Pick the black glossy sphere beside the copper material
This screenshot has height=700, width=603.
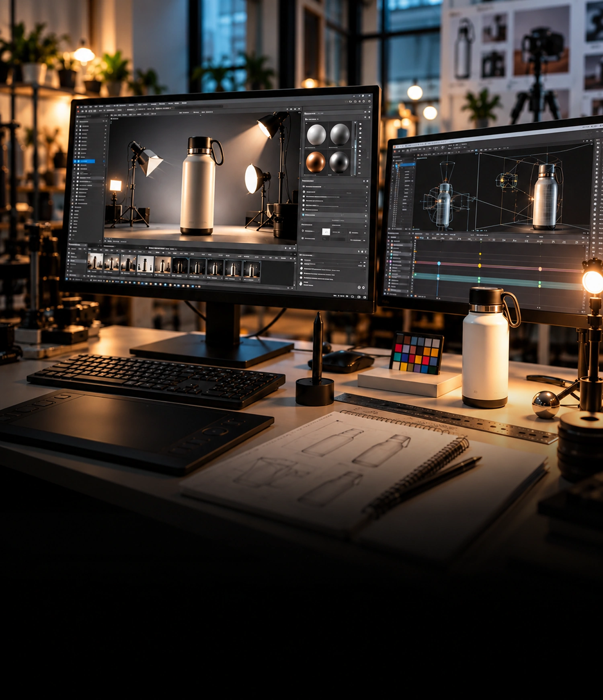click(339, 162)
